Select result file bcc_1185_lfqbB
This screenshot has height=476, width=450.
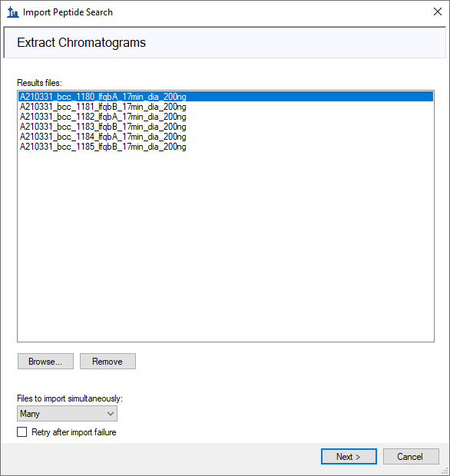tap(226, 147)
